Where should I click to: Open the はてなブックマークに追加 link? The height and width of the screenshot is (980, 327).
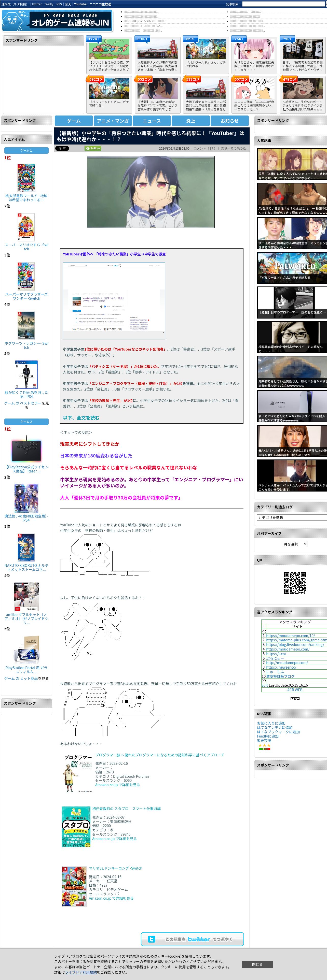point(278,732)
